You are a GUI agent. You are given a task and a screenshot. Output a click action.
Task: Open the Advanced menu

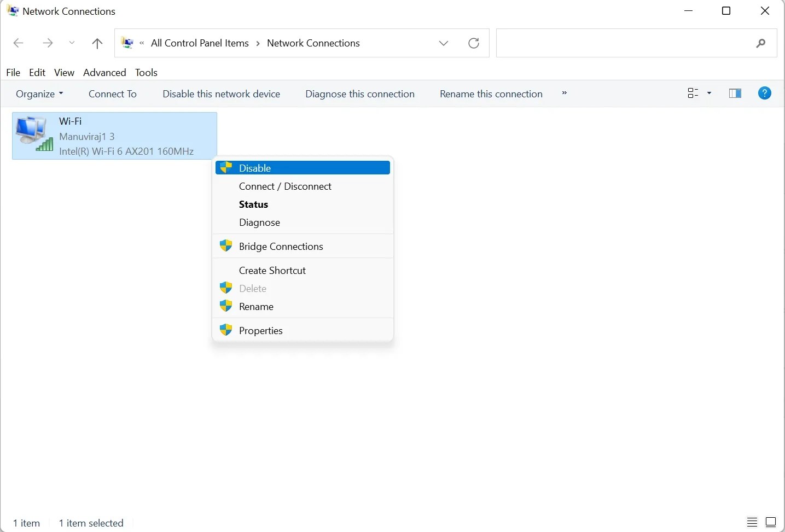pos(104,72)
